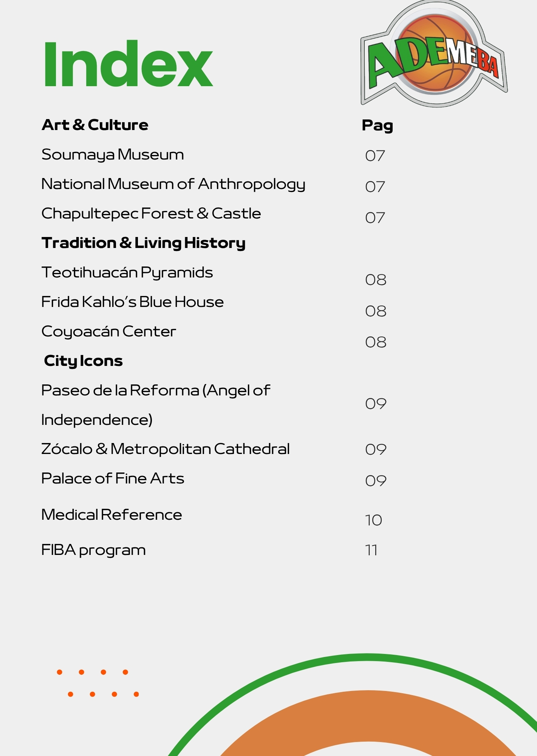
Task: Open National Museum of Anthropology entry
Action: point(173,184)
